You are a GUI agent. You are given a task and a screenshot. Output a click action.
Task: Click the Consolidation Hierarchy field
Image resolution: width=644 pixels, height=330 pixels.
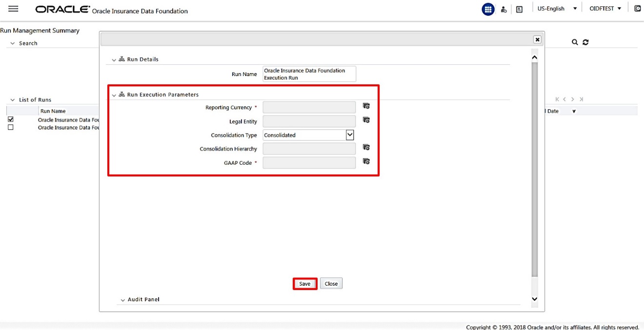coord(309,149)
